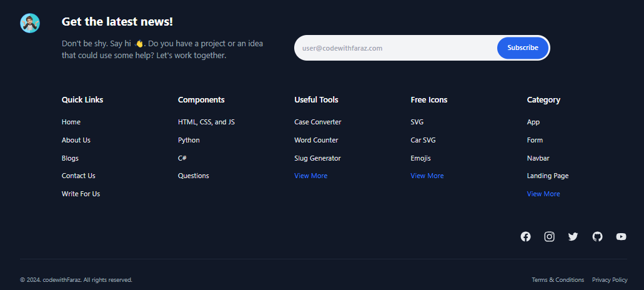Image resolution: width=644 pixels, height=290 pixels.
Task: Open the Slug Generator tool
Action: pyautogui.click(x=317, y=158)
